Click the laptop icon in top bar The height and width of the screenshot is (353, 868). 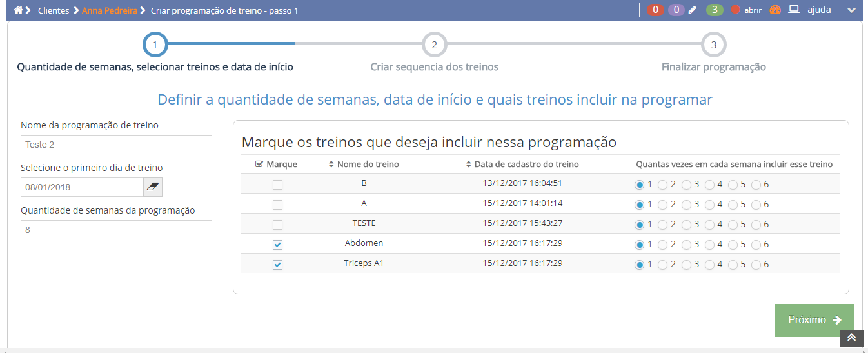click(x=794, y=10)
